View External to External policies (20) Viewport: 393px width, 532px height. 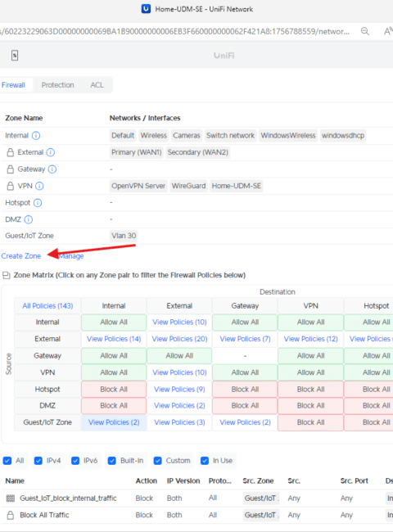pyautogui.click(x=179, y=339)
